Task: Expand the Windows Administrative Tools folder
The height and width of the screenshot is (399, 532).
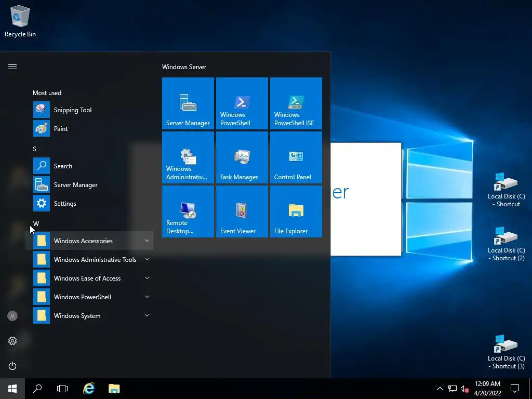Action: pos(89,259)
